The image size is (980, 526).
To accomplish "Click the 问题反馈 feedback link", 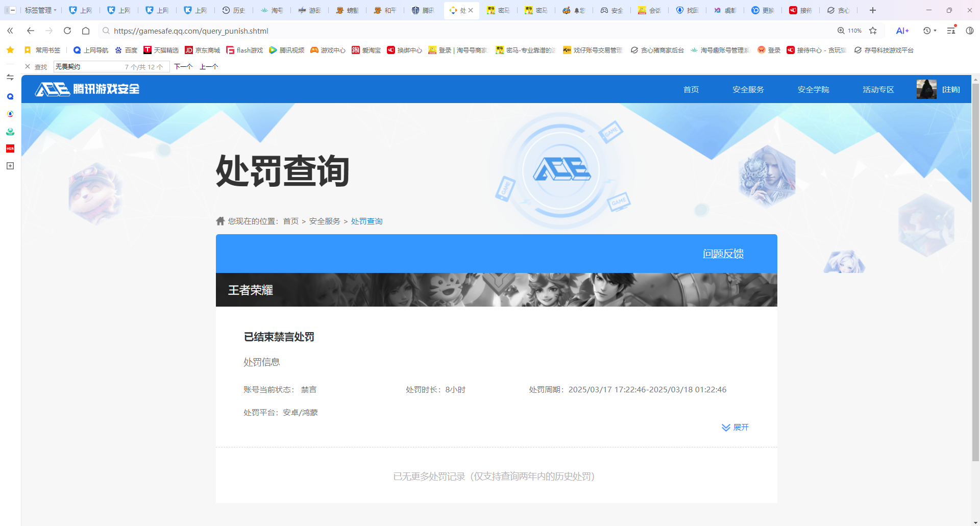I will coord(723,253).
